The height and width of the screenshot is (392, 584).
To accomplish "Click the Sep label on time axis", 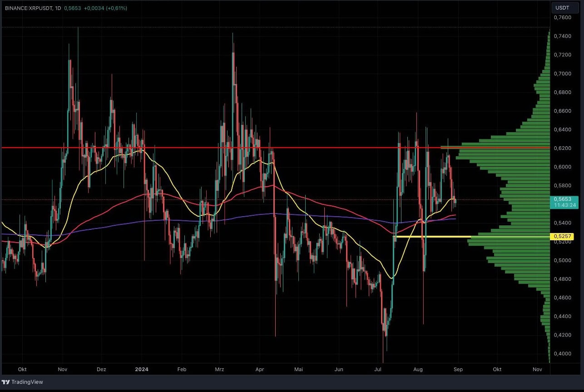I will 458,369.
